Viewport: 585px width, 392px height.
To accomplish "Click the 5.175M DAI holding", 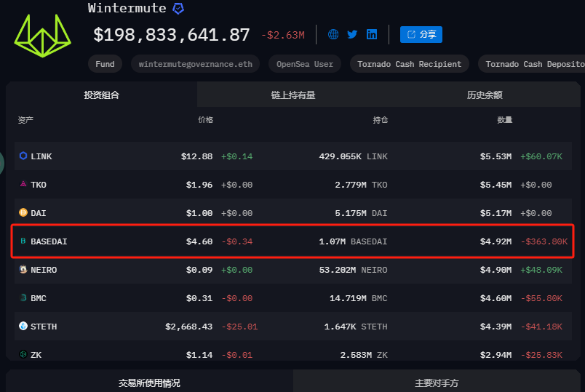I will coord(361,213).
